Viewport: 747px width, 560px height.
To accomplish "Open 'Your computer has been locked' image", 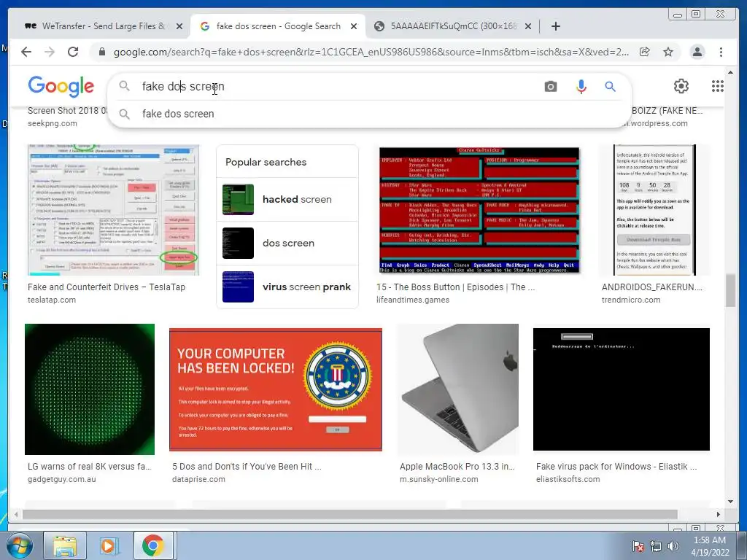I will 275,389.
